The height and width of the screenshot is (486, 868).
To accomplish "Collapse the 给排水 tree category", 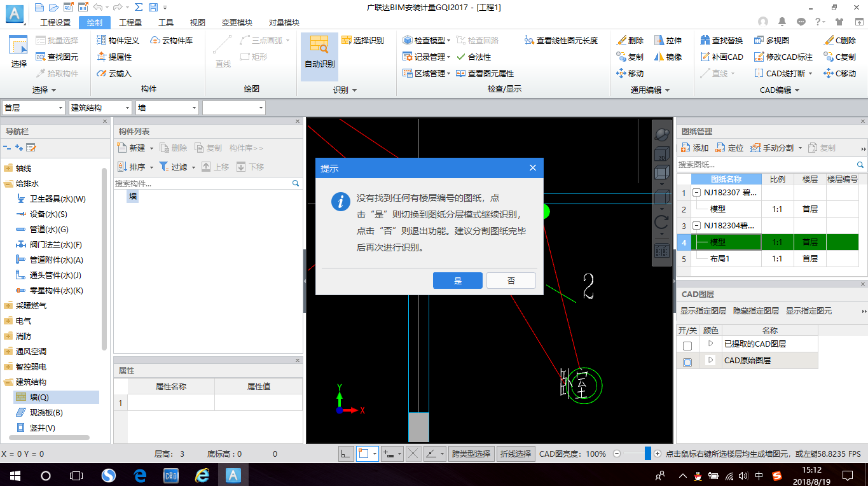I will [8, 183].
